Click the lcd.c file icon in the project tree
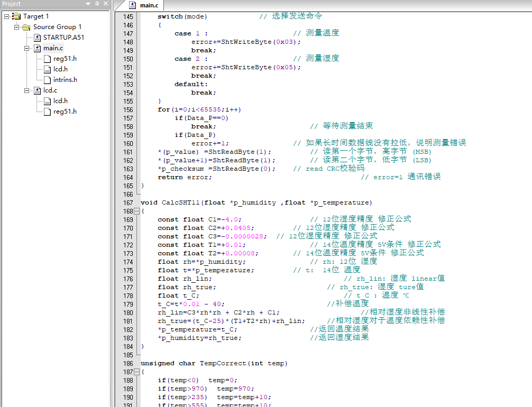The image size is (532, 407). [x=38, y=90]
